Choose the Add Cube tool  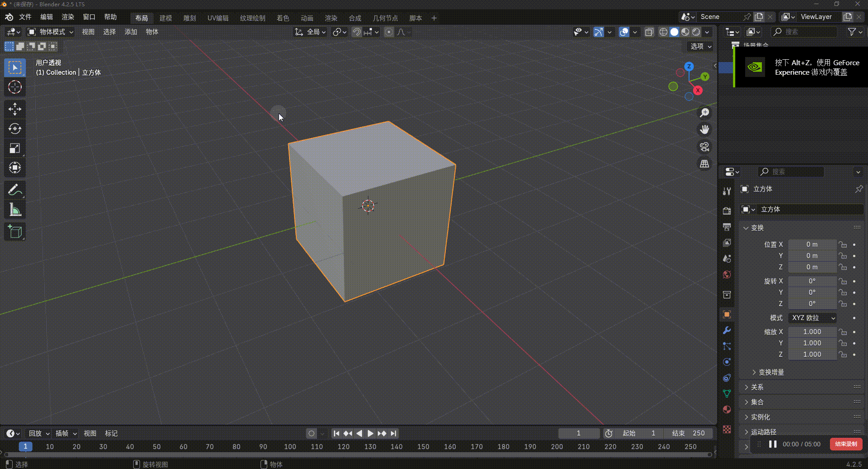(14, 232)
